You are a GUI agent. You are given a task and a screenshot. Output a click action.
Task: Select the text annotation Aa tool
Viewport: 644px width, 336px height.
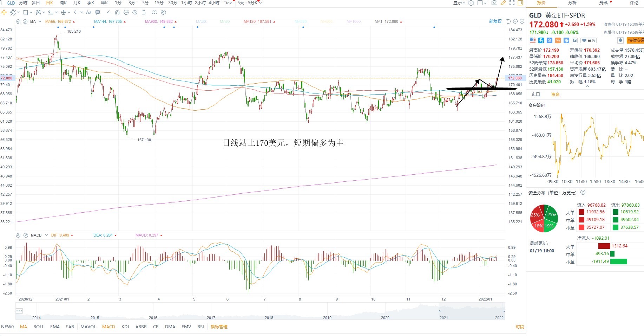point(89,12)
